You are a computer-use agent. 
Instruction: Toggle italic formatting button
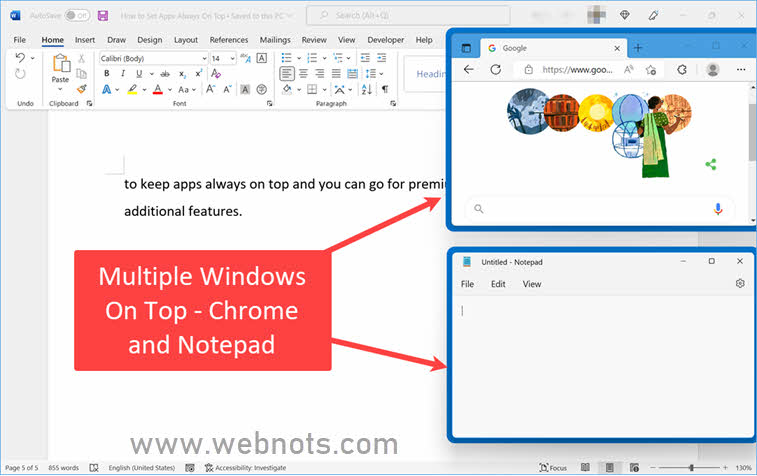122,74
